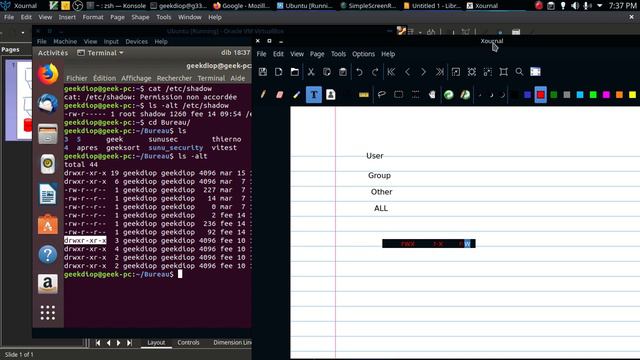Switch to SimpleScreenRecorder taskbar entry
The image size is (640, 360).
(x=368, y=6)
